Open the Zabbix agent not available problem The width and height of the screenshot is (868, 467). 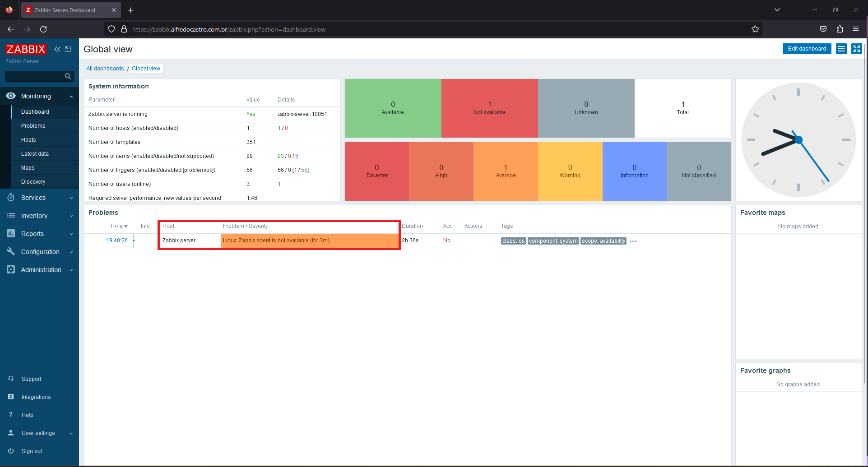pyautogui.click(x=276, y=240)
